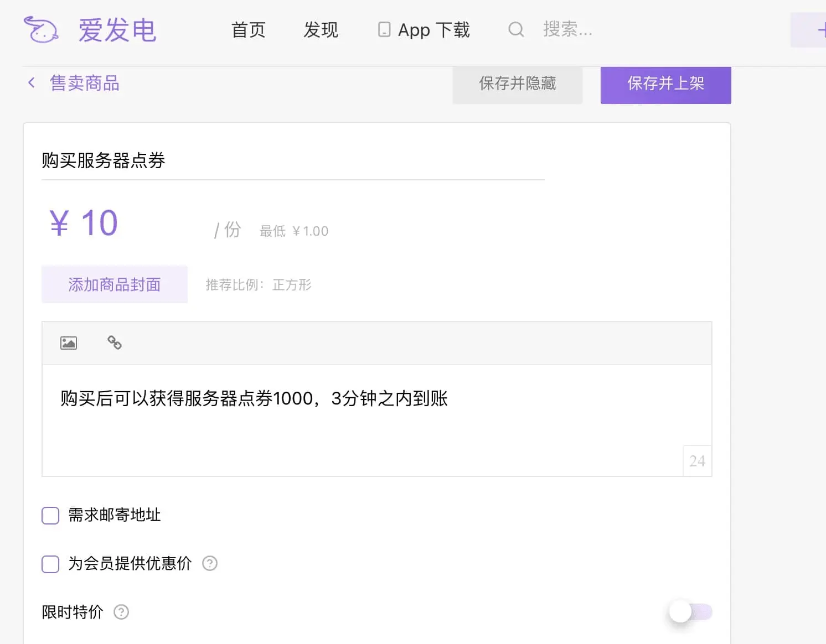Click the price field showing 10
The image size is (826, 644).
pyautogui.click(x=127, y=224)
